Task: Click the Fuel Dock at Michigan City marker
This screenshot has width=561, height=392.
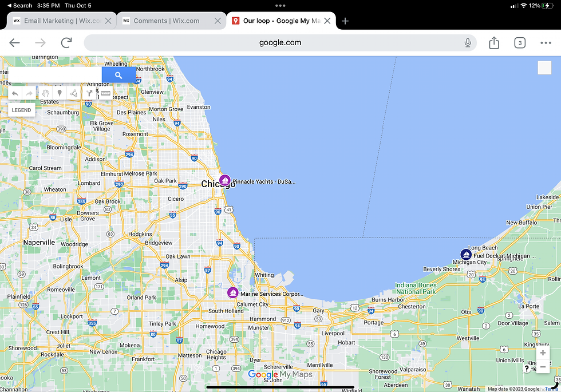Action: 466,254
